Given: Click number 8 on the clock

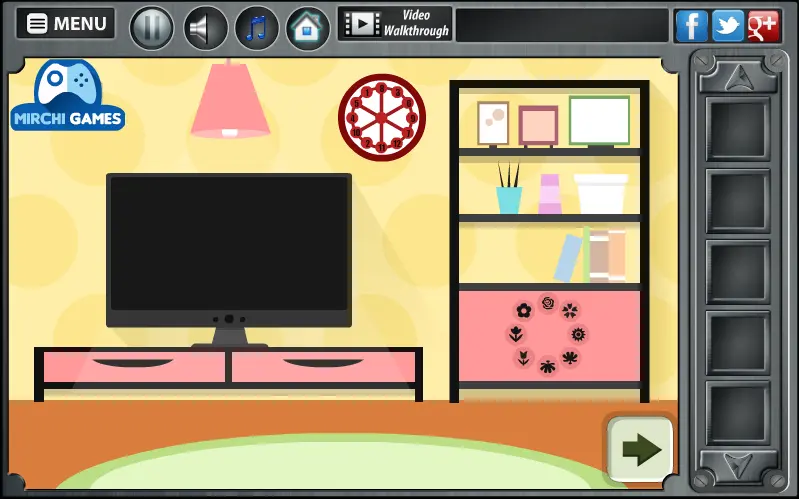Looking at the screenshot, I should pos(382,88).
